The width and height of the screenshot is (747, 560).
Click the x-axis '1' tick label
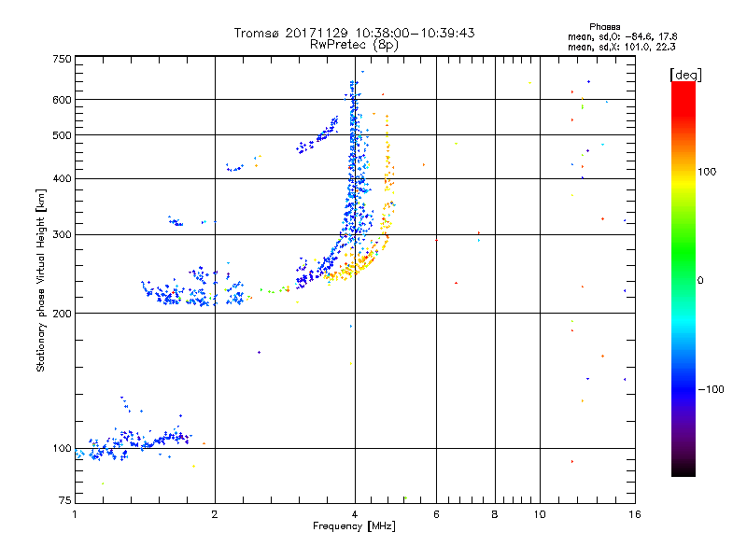tap(75, 514)
